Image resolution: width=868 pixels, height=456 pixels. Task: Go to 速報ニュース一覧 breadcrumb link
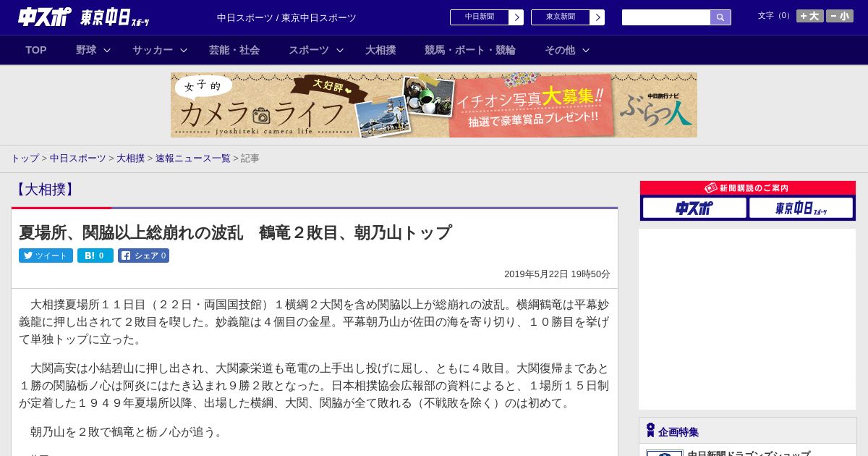tap(193, 159)
